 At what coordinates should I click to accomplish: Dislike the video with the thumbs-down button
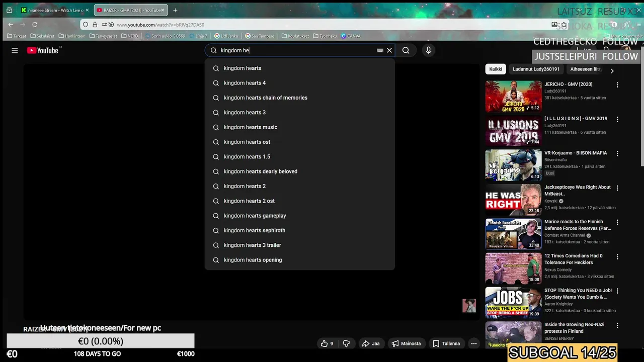pyautogui.click(x=346, y=343)
